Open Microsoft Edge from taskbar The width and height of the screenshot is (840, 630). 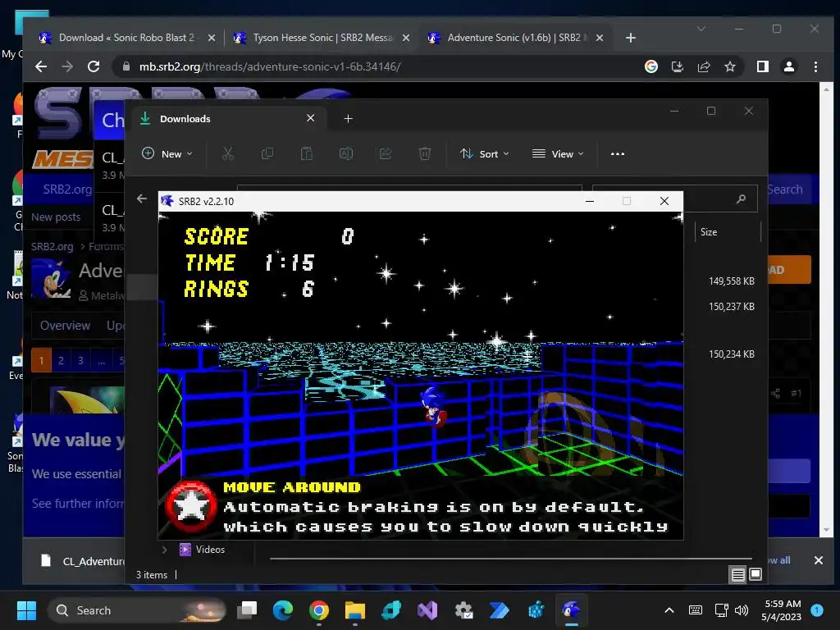click(x=283, y=610)
